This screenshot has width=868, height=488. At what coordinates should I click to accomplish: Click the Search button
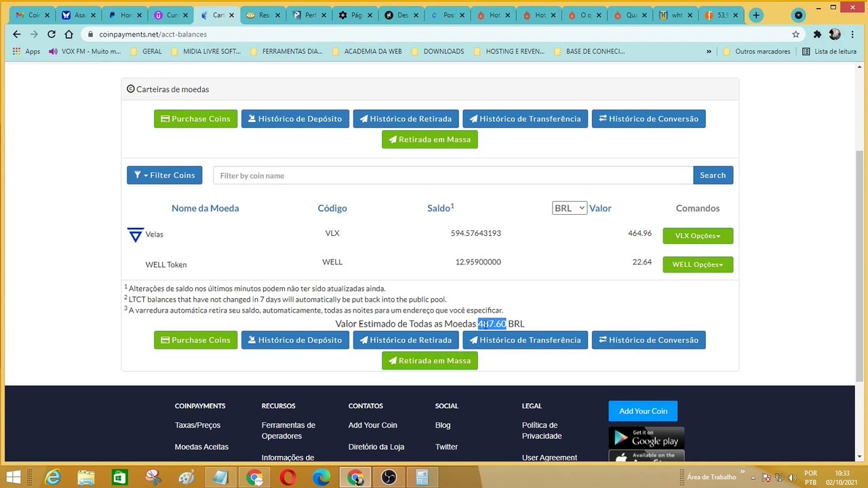(x=713, y=175)
